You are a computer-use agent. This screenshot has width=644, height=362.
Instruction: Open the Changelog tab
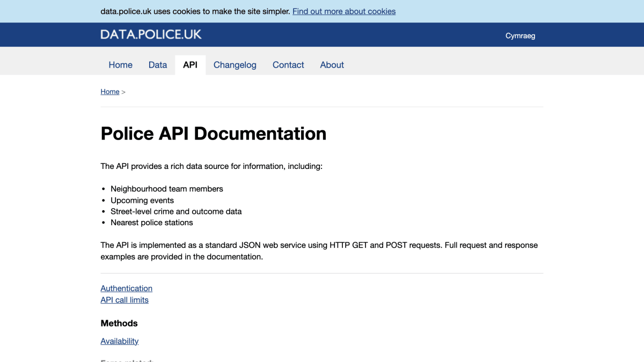pyautogui.click(x=235, y=65)
